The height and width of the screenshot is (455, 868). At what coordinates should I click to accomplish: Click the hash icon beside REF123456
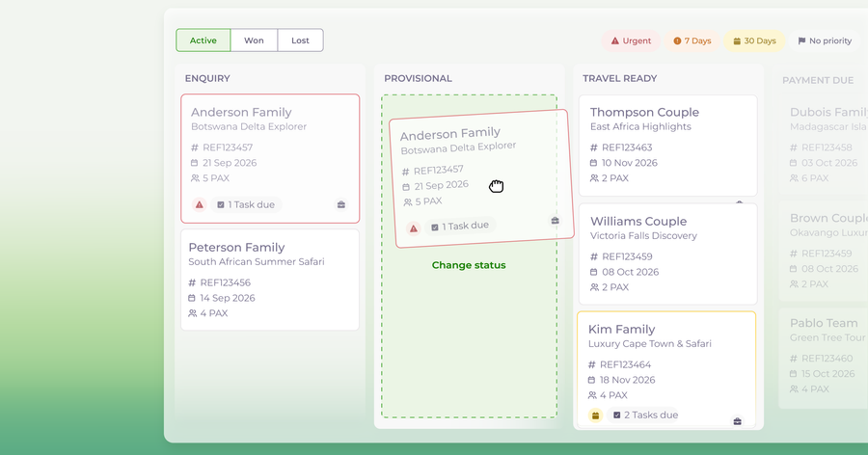point(192,282)
